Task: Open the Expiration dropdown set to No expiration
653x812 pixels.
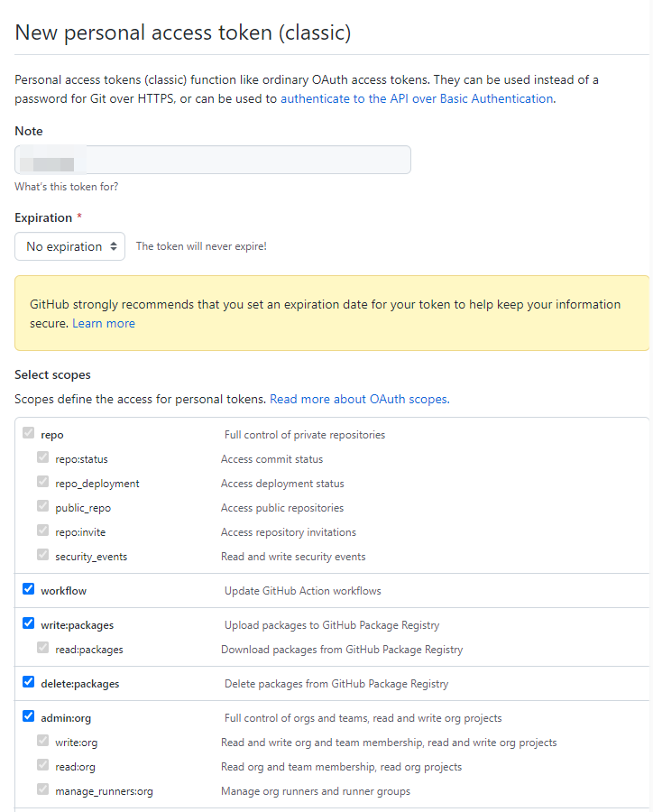Action: point(70,246)
